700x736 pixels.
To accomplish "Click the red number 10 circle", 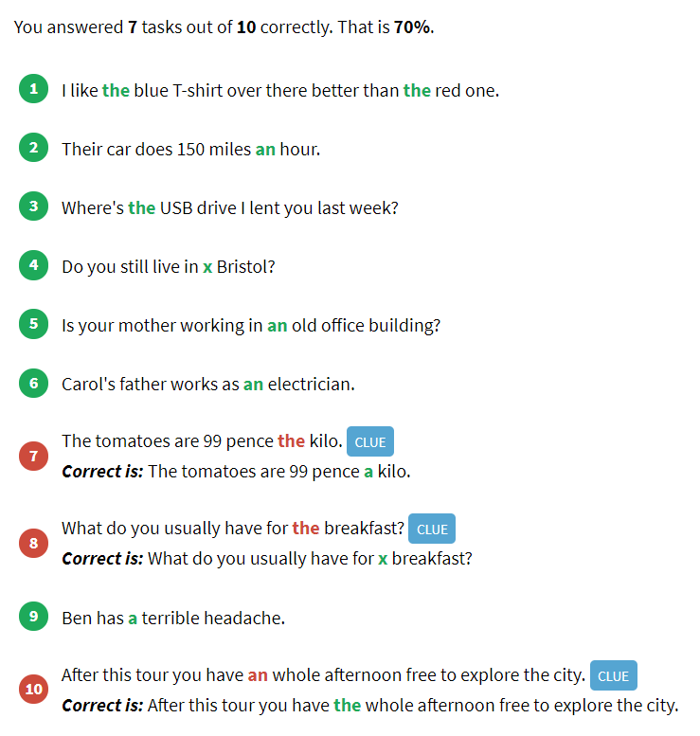I will click(x=33, y=690).
